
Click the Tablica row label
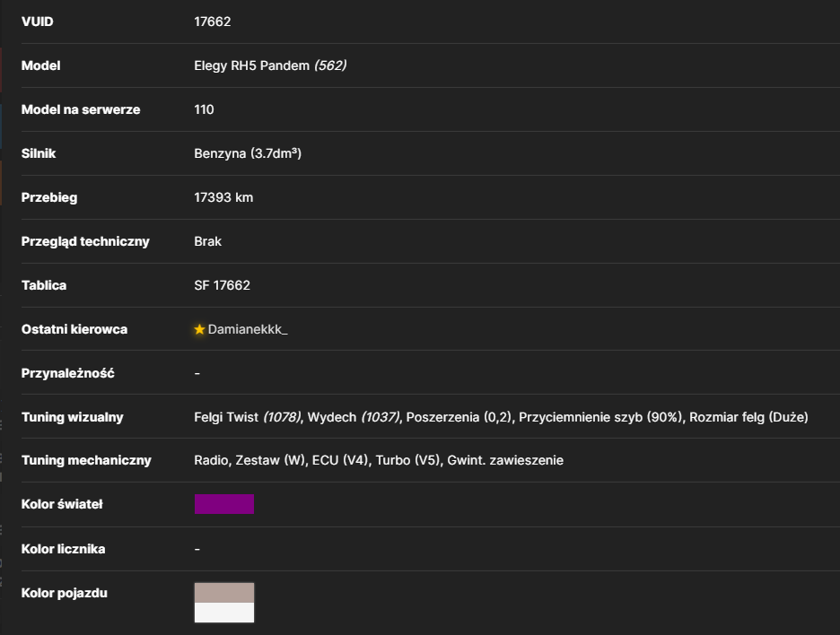[44, 285]
